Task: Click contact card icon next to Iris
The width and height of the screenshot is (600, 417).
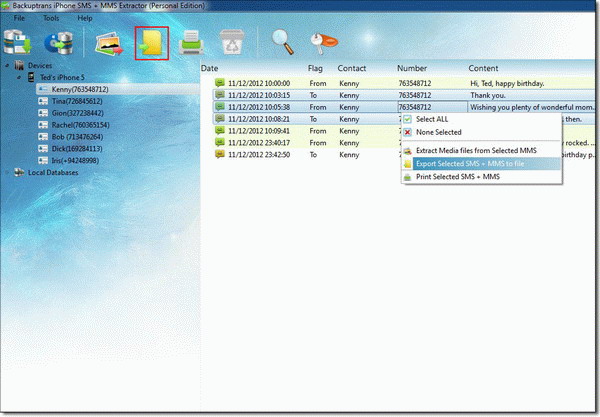Action: [x=43, y=161]
